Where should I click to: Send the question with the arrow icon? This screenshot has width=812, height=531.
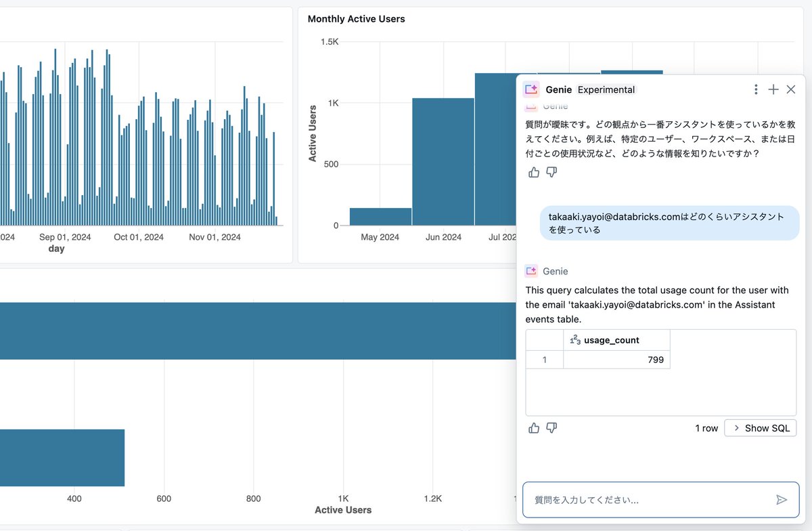(x=782, y=500)
